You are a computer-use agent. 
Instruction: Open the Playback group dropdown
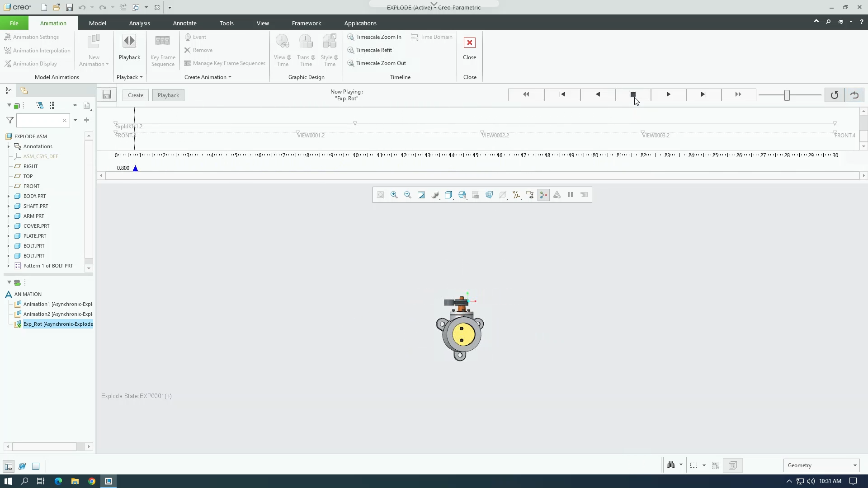(130, 77)
